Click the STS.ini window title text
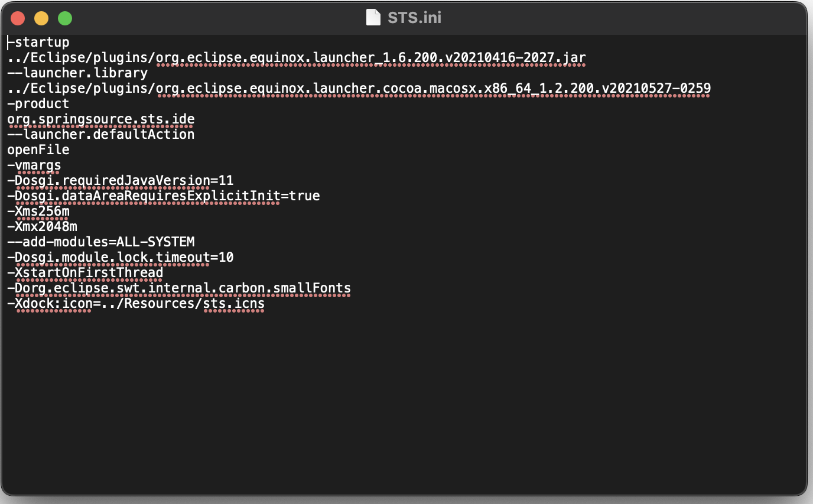 pos(414,18)
